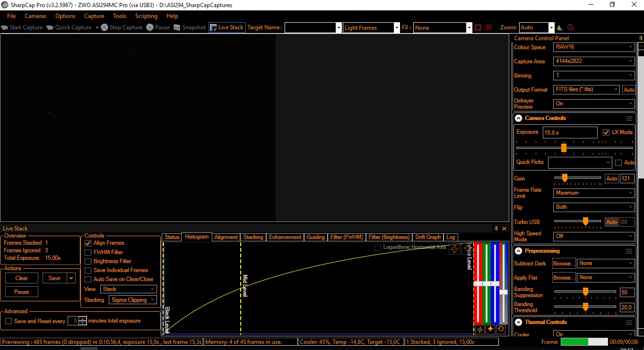The height and width of the screenshot is (350, 644).
Task: Open the Preprocessing section hamburger menu
Action: pos(629,251)
